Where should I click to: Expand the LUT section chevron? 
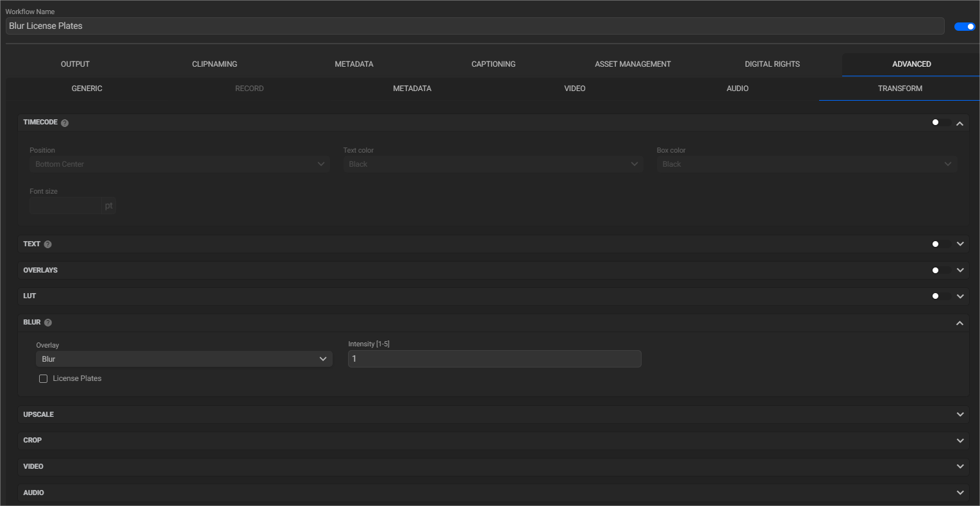960,296
